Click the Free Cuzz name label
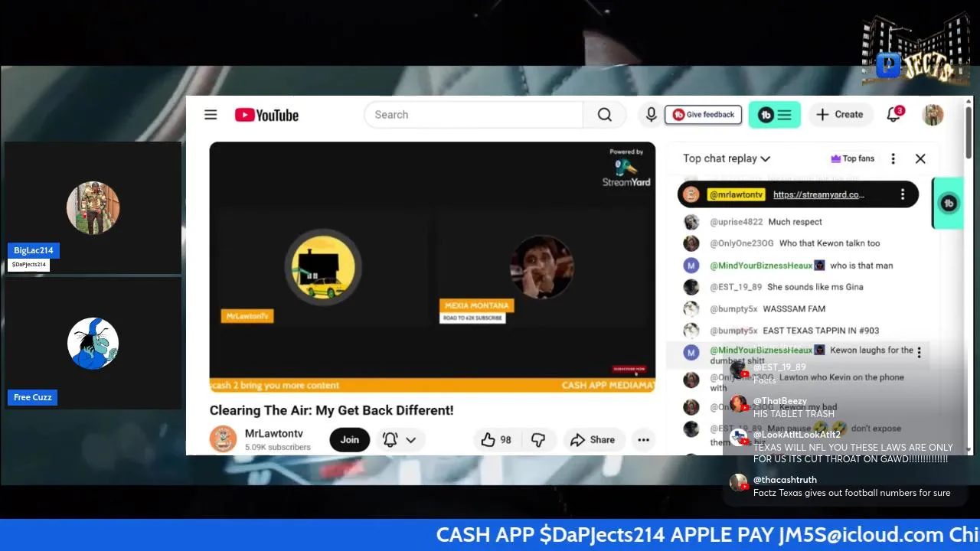Screen dimensions: 980x551 click(33, 397)
